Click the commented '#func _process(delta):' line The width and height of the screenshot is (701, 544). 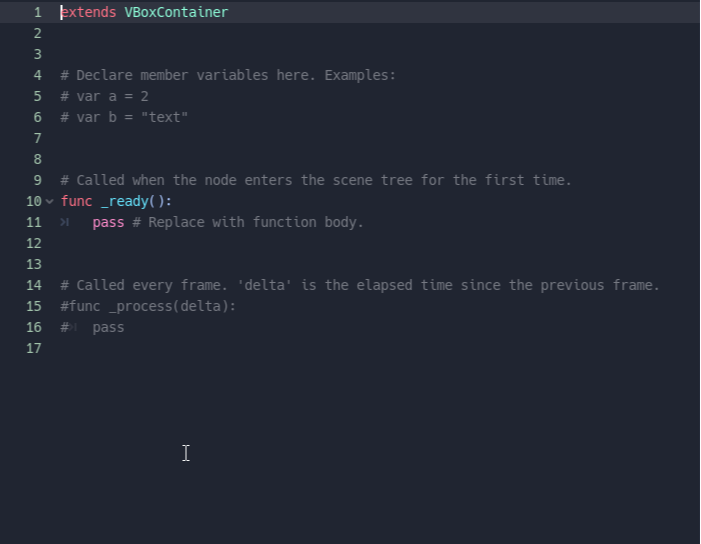[x=148, y=306]
